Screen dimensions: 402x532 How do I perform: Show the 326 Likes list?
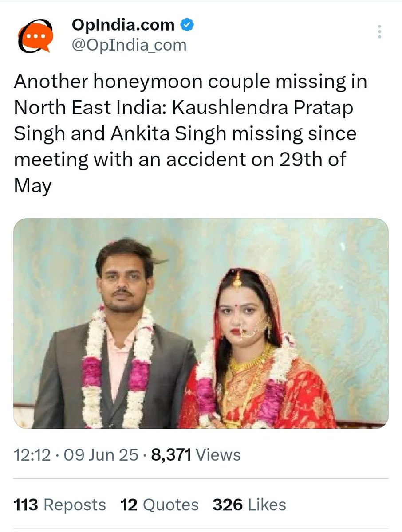pyautogui.click(x=249, y=505)
